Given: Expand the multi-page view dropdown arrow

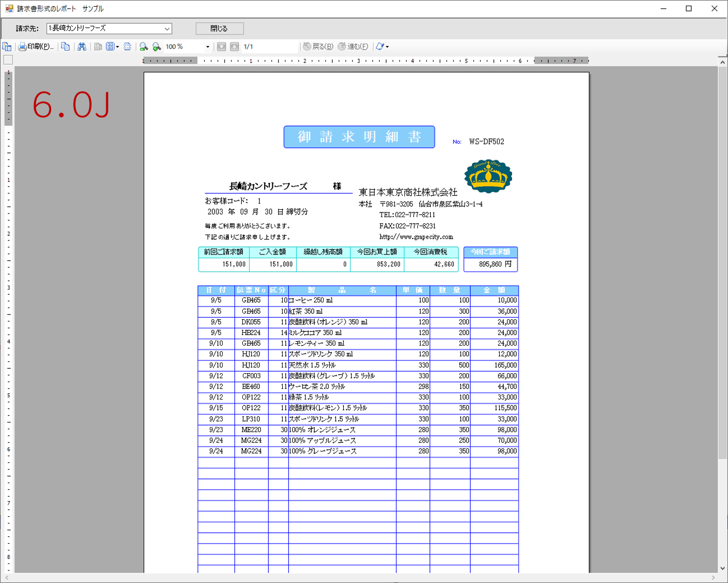Looking at the screenshot, I should tap(118, 47).
